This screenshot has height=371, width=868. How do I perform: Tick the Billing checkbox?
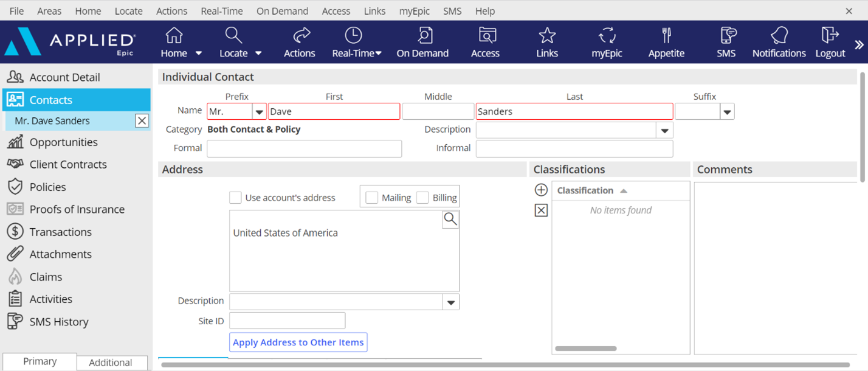pos(422,198)
